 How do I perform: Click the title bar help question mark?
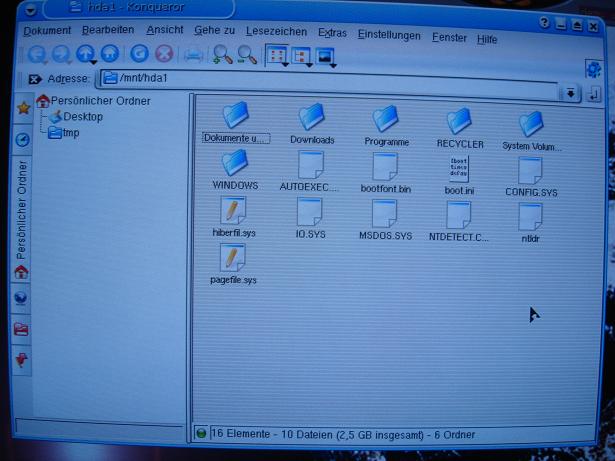(544, 23)
